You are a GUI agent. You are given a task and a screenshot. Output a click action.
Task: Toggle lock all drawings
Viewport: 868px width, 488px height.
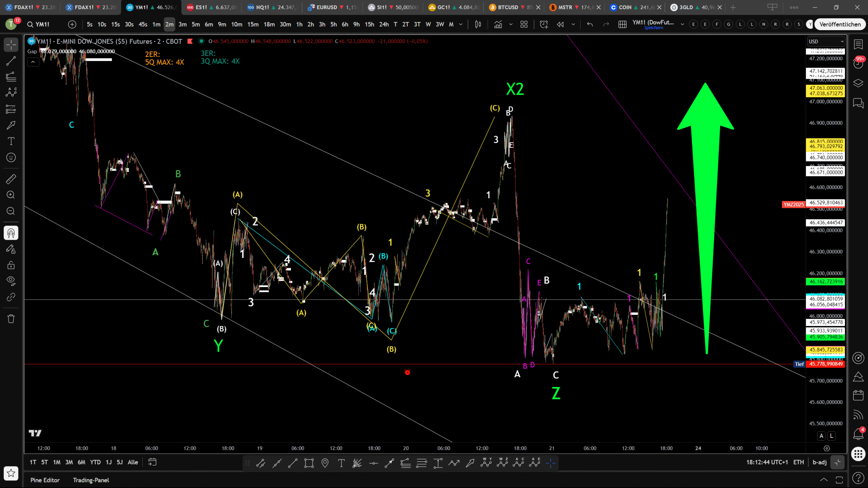[11, 266]
